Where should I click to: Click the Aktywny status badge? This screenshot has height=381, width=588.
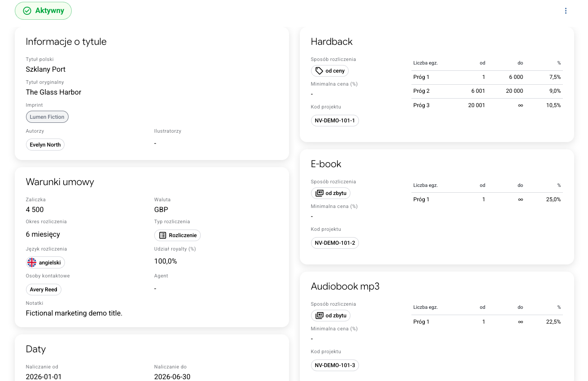coord(43,11)
